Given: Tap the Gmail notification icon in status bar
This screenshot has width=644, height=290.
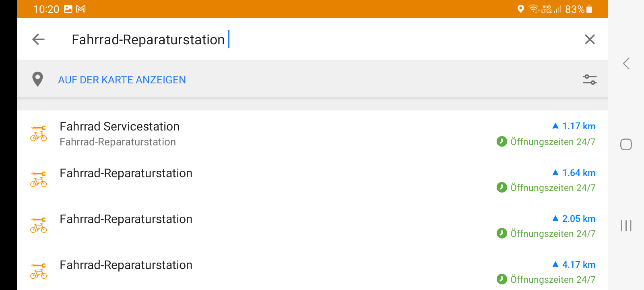Looking at the screenshot, I should click(x=81, y=9).
